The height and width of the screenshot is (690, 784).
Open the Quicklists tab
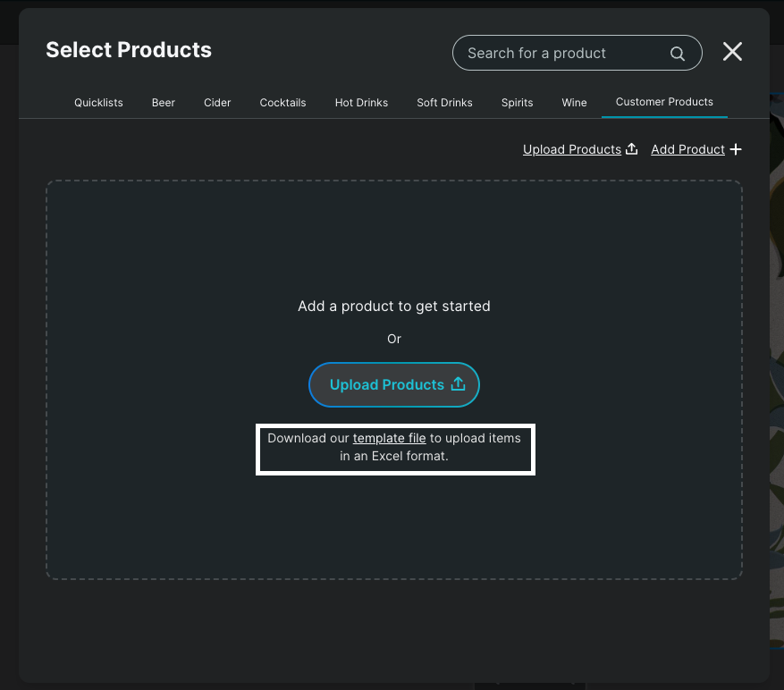point(98,103)
